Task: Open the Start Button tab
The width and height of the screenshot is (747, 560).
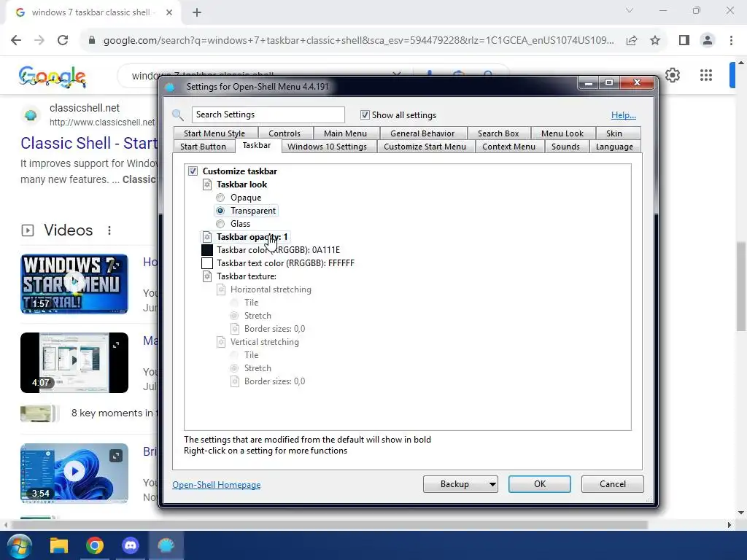Action: (x=203, y=147)
